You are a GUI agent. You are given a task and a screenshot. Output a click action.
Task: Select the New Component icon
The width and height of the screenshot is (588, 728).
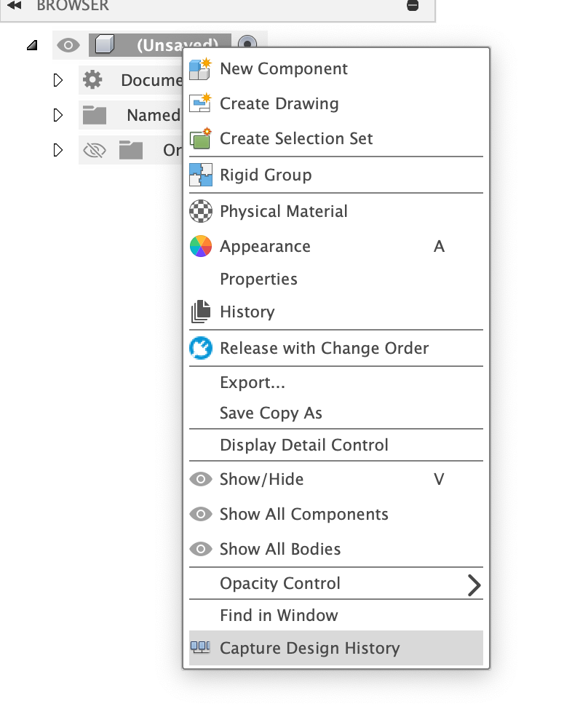tap(201, 68)
